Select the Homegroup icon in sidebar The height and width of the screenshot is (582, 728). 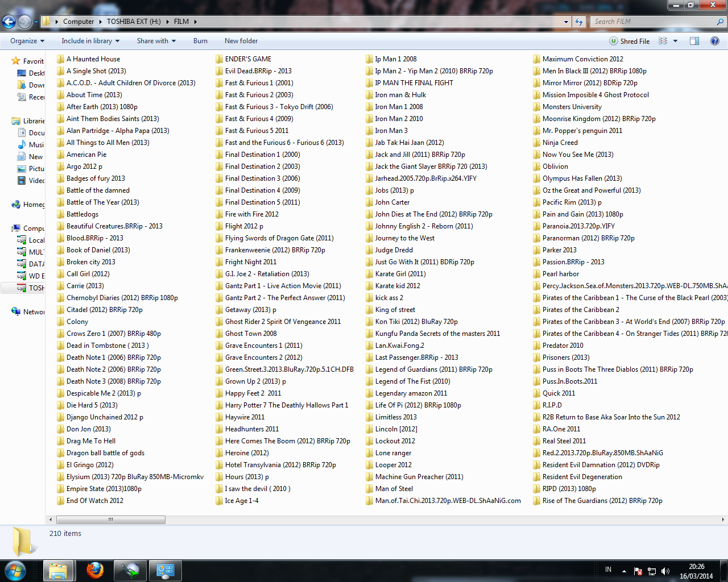(x=16, y=204)
